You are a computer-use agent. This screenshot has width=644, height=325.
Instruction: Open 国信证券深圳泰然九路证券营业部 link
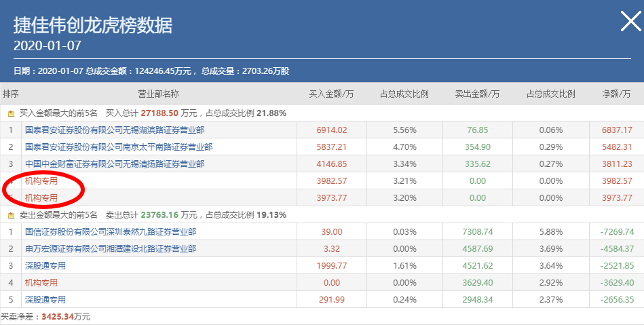tap(111, 232)
